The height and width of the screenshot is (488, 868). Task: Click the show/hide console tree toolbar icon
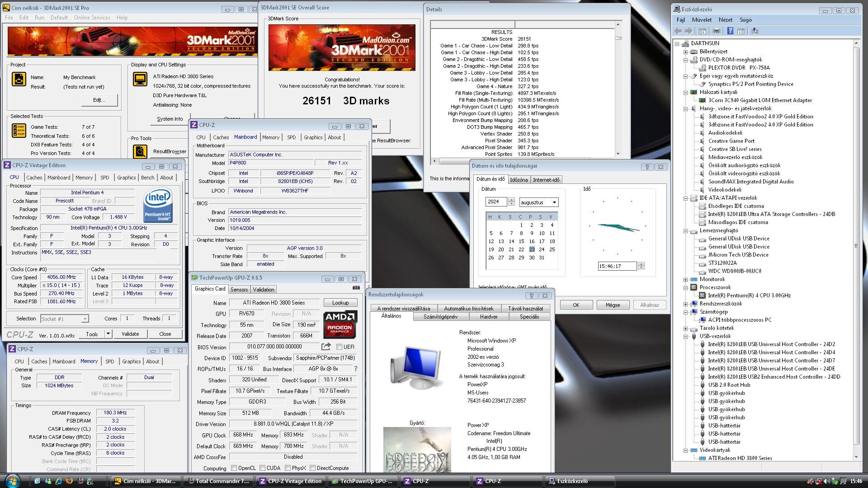click(702, 31)
